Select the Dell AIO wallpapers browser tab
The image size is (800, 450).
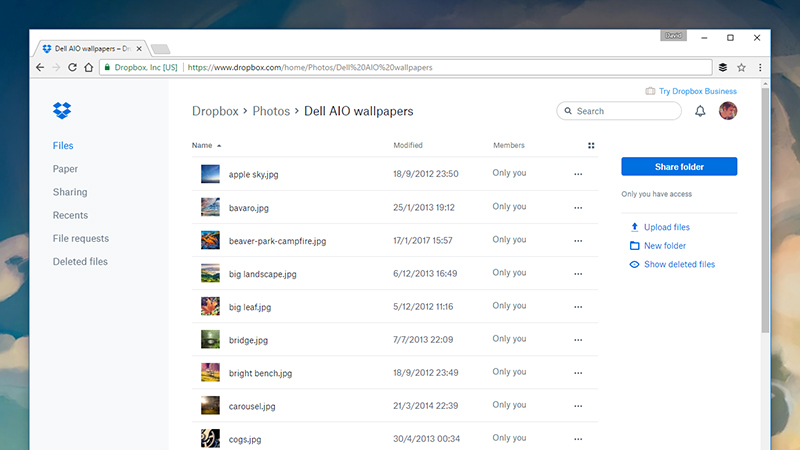pos(92,48)
